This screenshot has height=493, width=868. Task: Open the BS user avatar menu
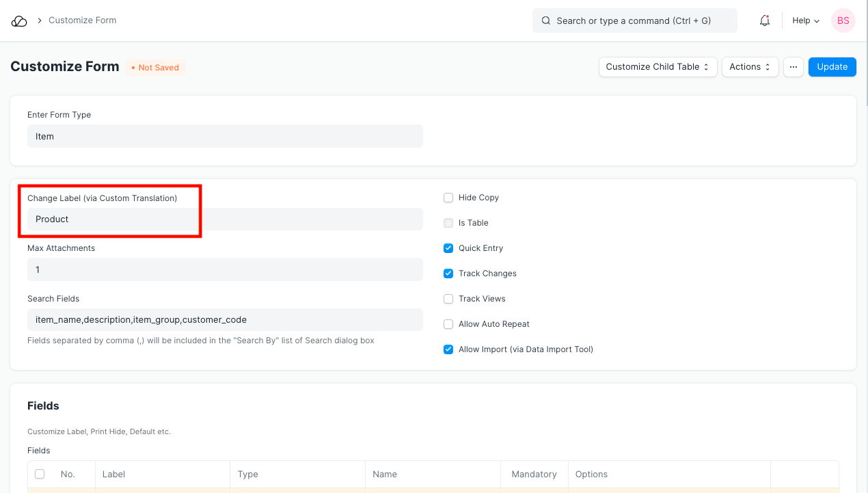pyautogui.click(x=843, y=21)
